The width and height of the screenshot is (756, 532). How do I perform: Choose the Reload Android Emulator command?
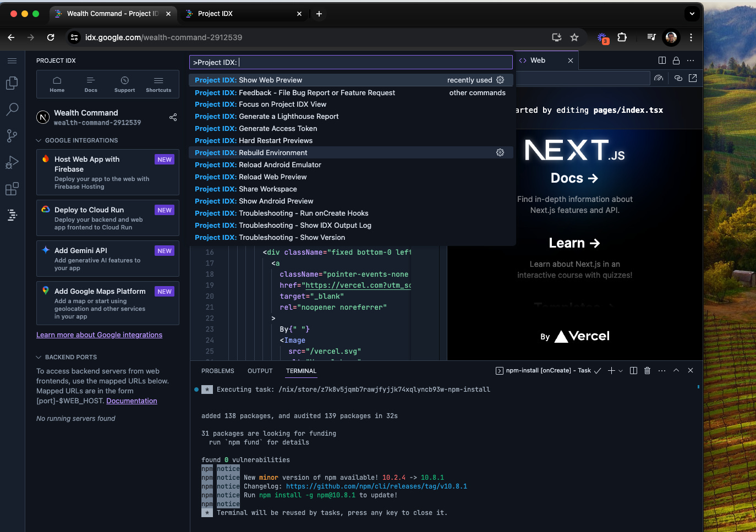[x=351, y=164]
